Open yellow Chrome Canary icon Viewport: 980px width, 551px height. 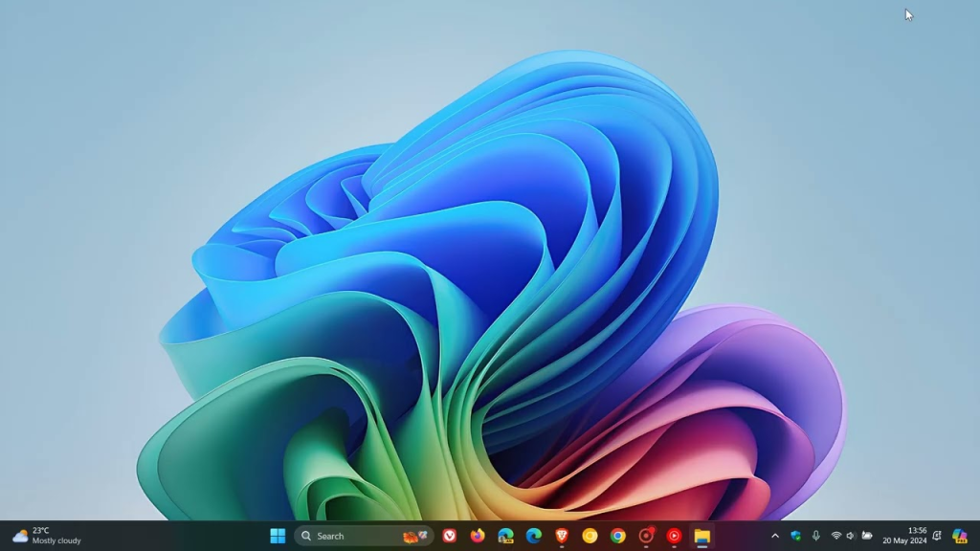[590, 536]
